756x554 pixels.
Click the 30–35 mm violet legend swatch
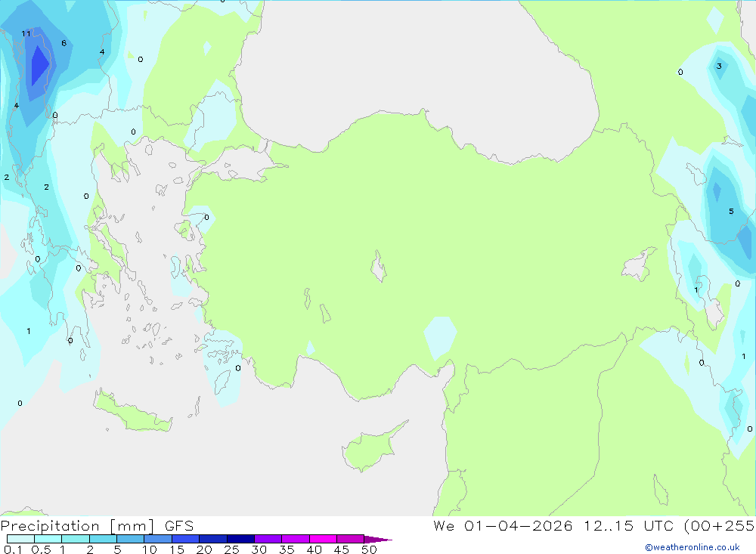[x=268, y=539]
